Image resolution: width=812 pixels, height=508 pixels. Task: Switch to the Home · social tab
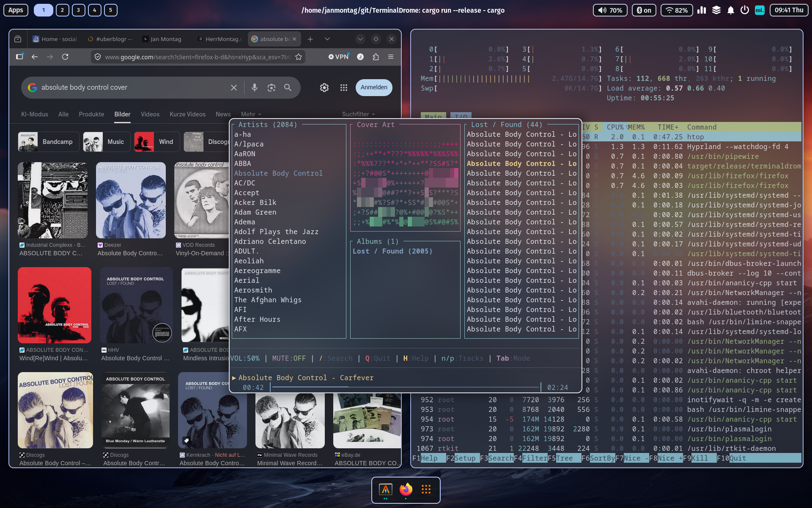55,39
